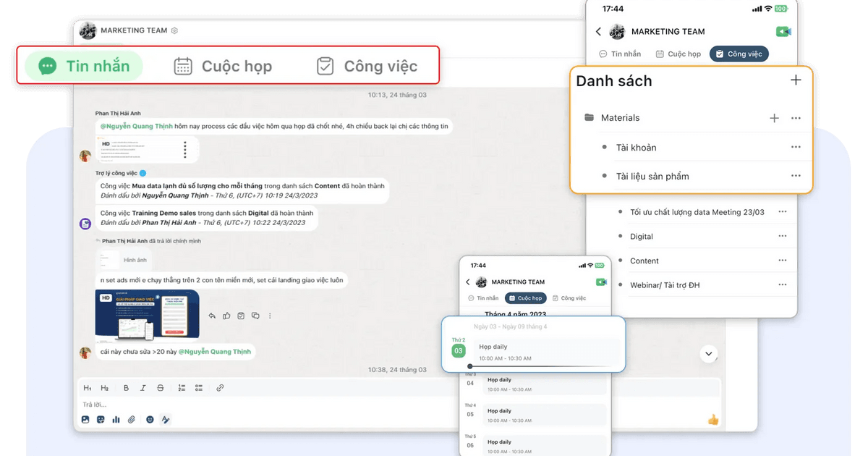Insert an image via the picture icon

tap(85, 419)
